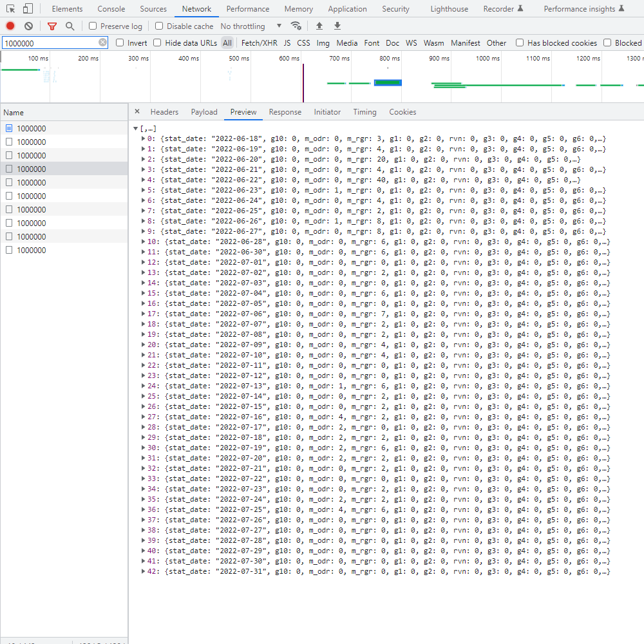Viewport: 644px width, 644px height.
Task: Switch to the Elements panel tab
Action: [67, 8]
